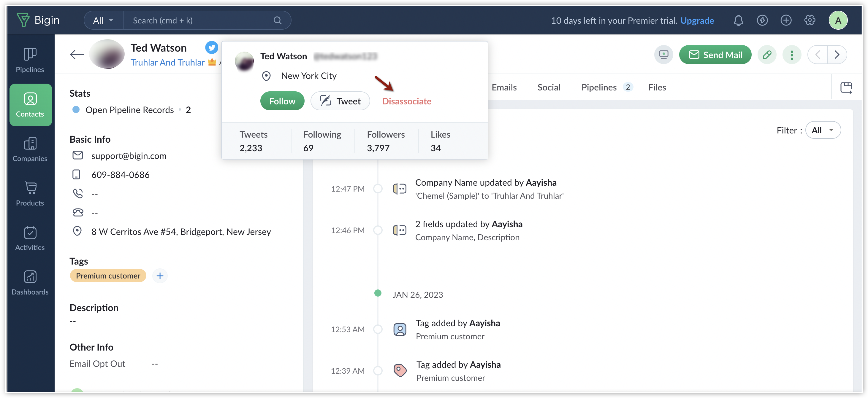Go to next contact record arrow
This screenshot has width=868, height=398.
tap(837, 55)
